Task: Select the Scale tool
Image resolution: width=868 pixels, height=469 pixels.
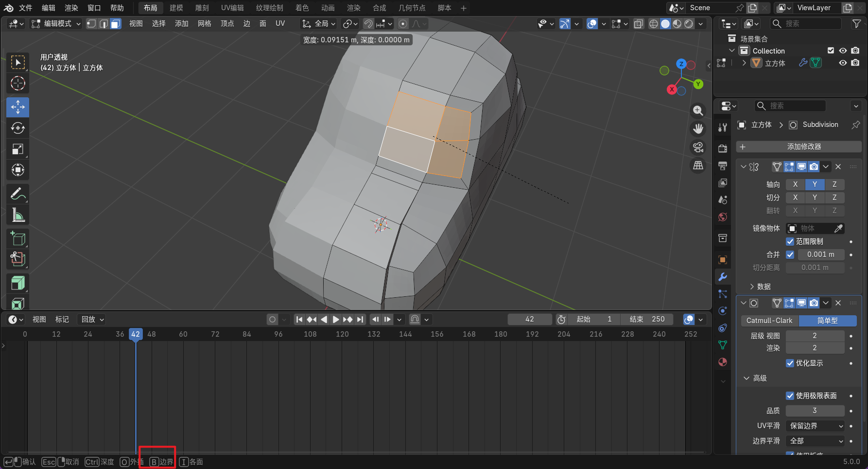Action: tap(18, 149)
